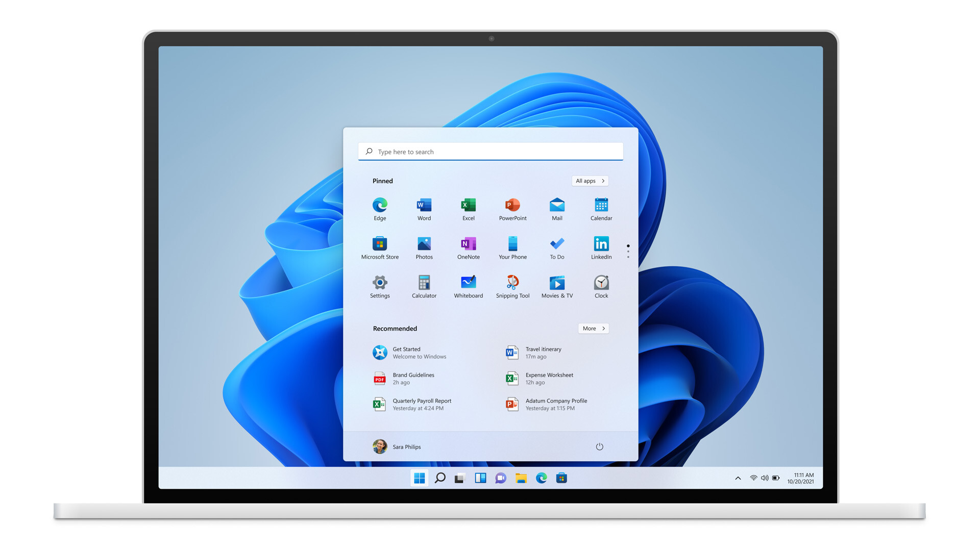Click More recommended items button
The width and height of the screenshot is (980, 551).
pos(592,328)
